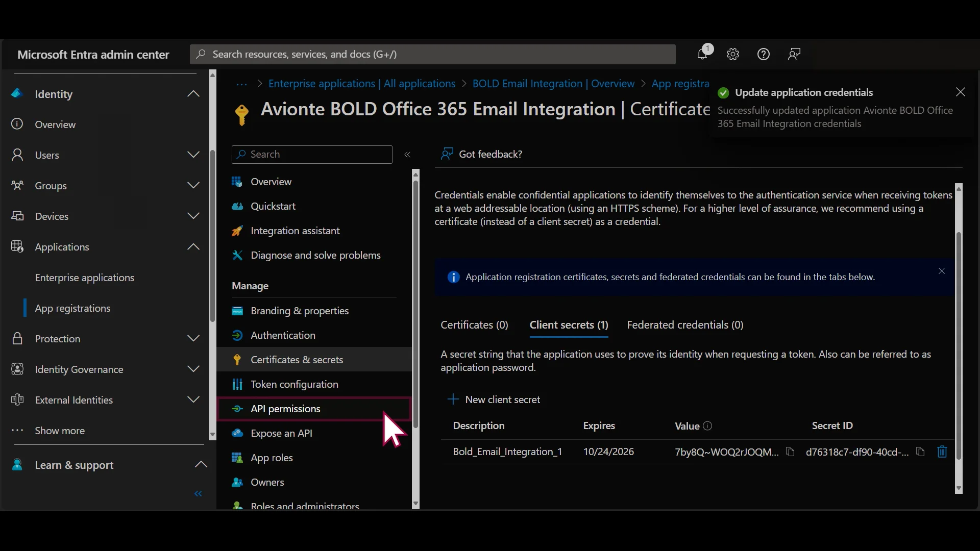Click Show more in sidebar
The image size is (980, 551).
pyautogui.click(x=60, y=431)
